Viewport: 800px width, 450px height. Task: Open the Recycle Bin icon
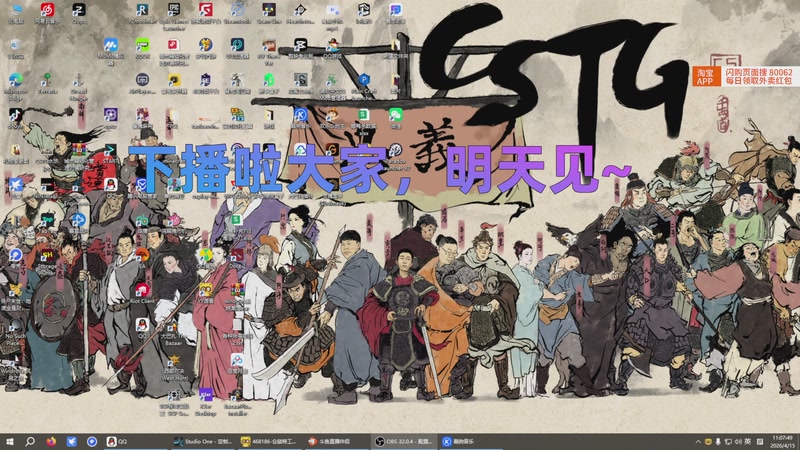coord(15,47)
